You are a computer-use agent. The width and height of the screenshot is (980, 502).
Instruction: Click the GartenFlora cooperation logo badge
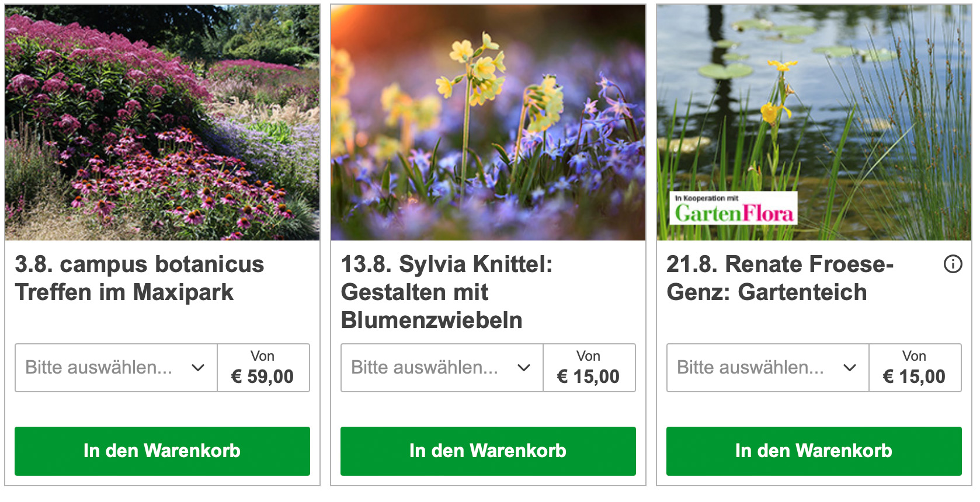pyautogui.click(x=734, y=208)
